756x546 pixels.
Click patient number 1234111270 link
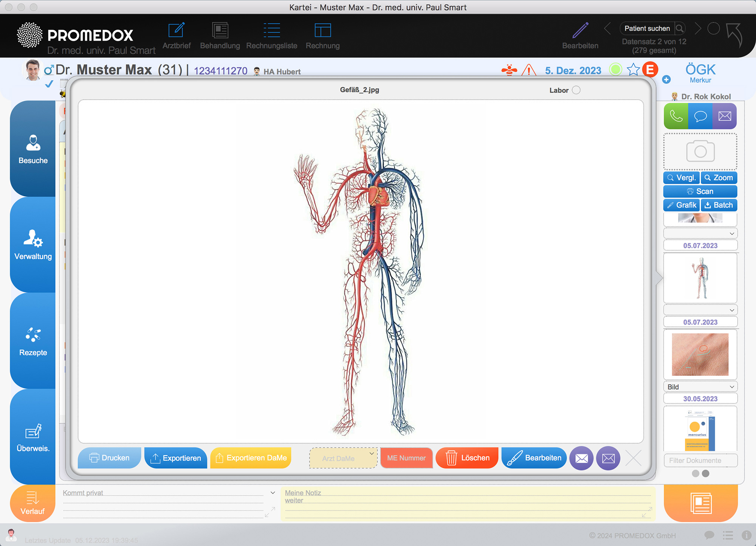pos(221,71)
